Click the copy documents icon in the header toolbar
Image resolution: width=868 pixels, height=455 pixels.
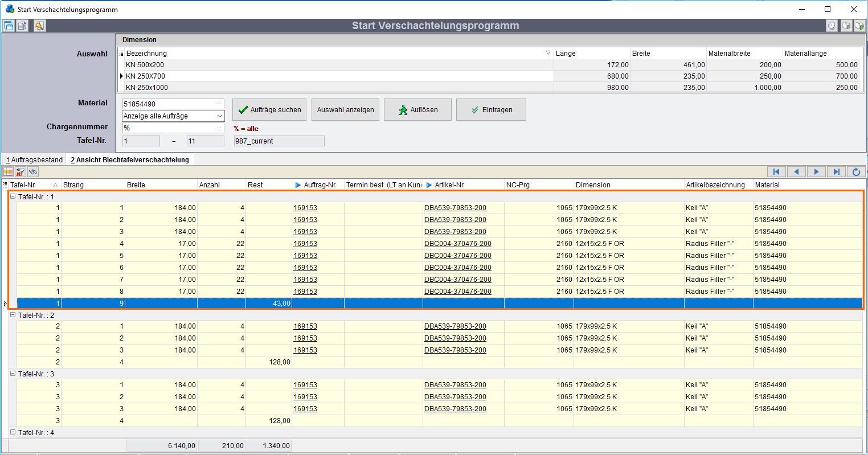pyautogui.click(x=22, y=26)
